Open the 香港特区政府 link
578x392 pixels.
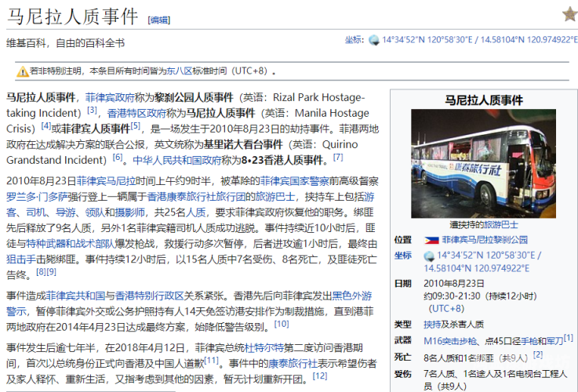pyautogui.click(x=136, y=113)
